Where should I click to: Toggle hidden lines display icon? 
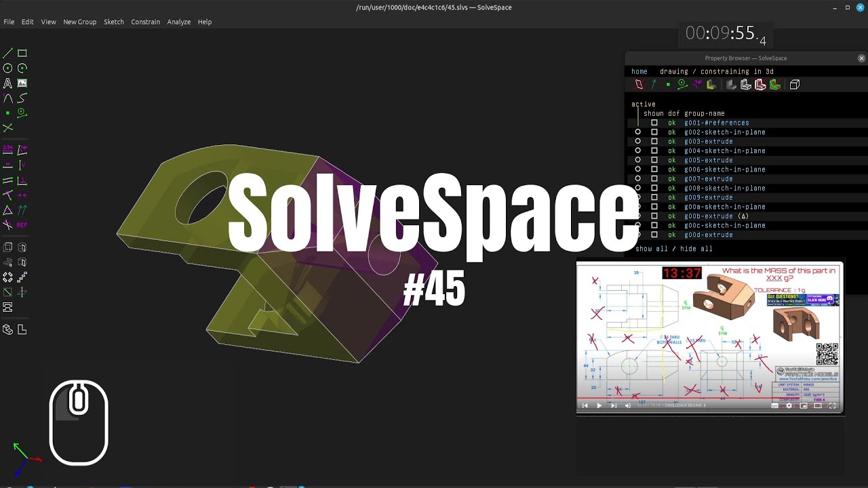[x=795, y=85]
